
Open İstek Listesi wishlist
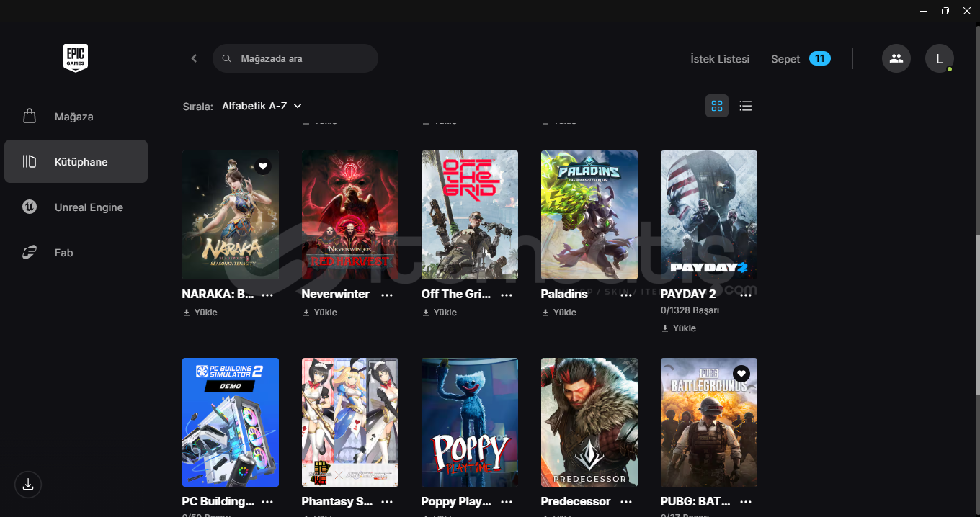pyautogui.click(x=720, y=59)
